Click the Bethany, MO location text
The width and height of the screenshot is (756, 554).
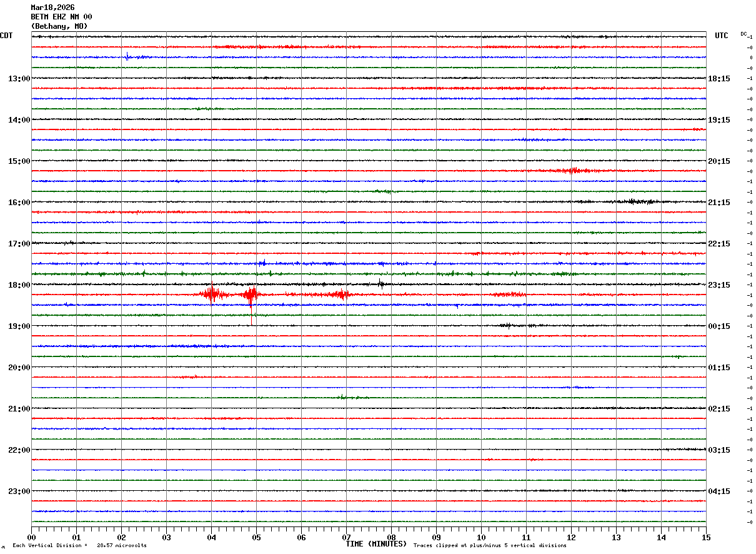pos(59,26)
